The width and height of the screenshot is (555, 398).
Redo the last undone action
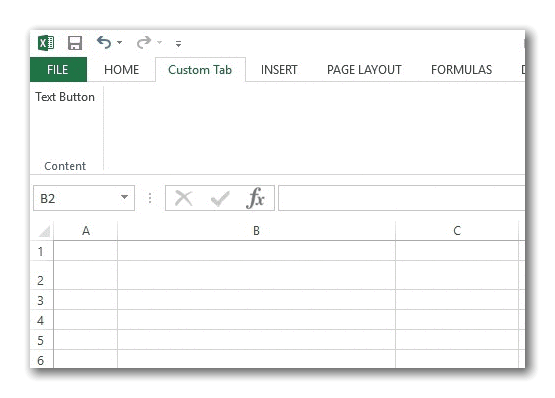144,42
